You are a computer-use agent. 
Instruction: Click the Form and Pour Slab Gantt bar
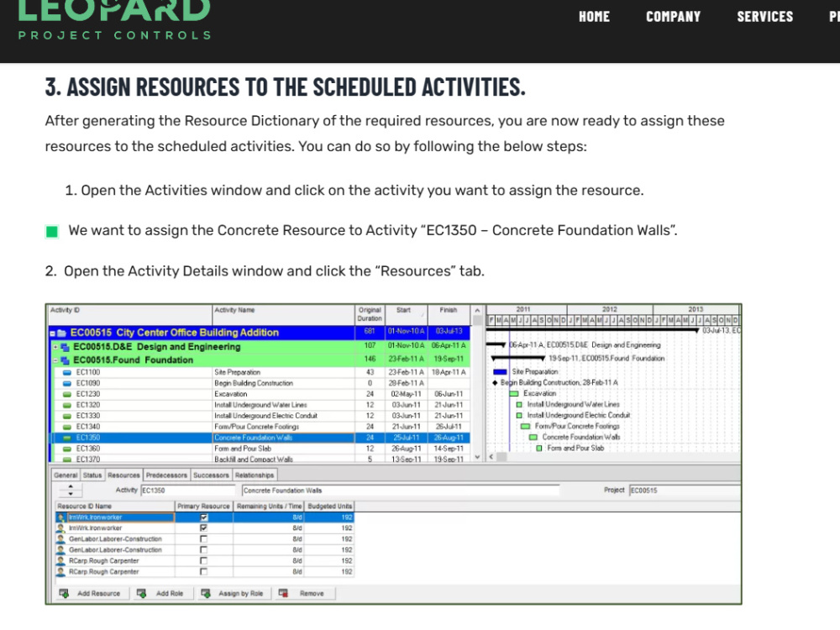pos(539,448)
